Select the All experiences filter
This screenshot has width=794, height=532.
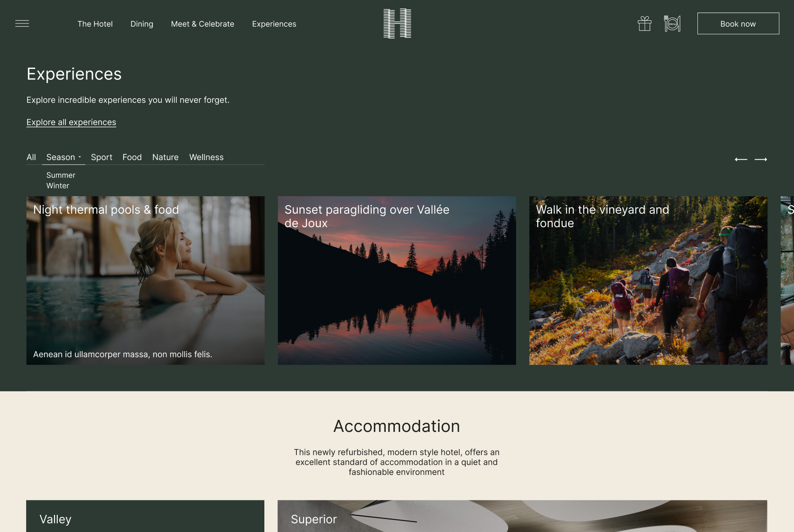click(x=31, y=157)
